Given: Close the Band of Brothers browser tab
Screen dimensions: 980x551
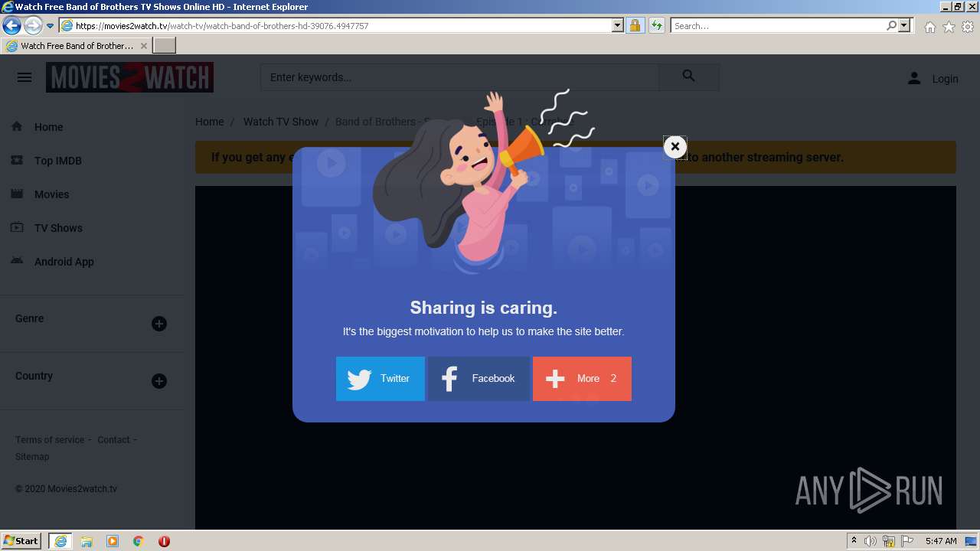Looking at the screenshot, I should point(144,46).
